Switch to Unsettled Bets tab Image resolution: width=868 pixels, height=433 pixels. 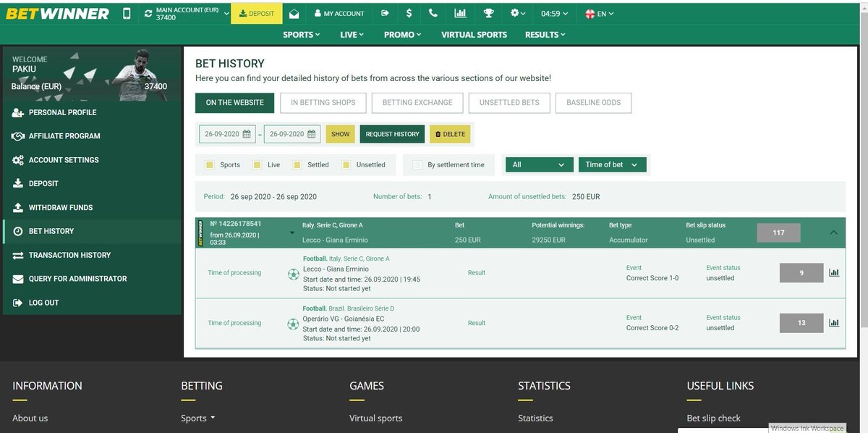pyautogui.click(x=509, y=103)
